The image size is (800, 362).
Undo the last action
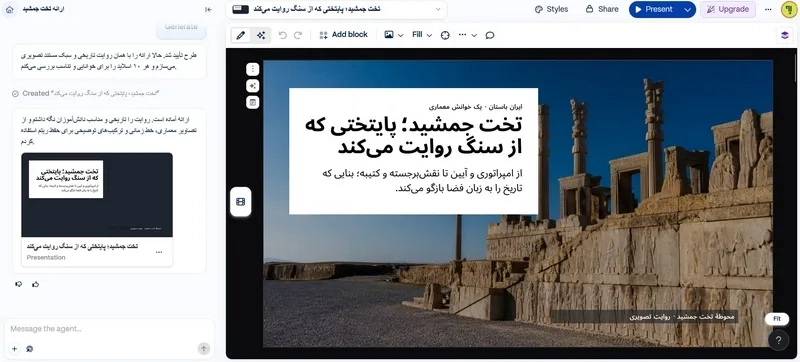click(283, 35)
